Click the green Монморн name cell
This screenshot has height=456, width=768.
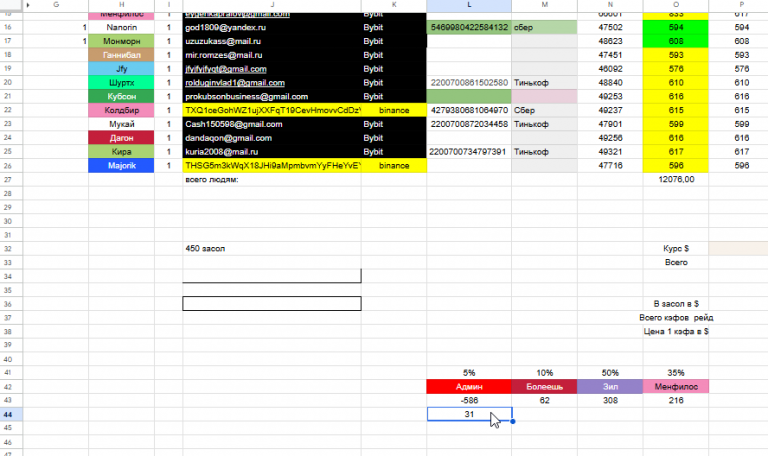pyautogui.click(x=121, y=41)
